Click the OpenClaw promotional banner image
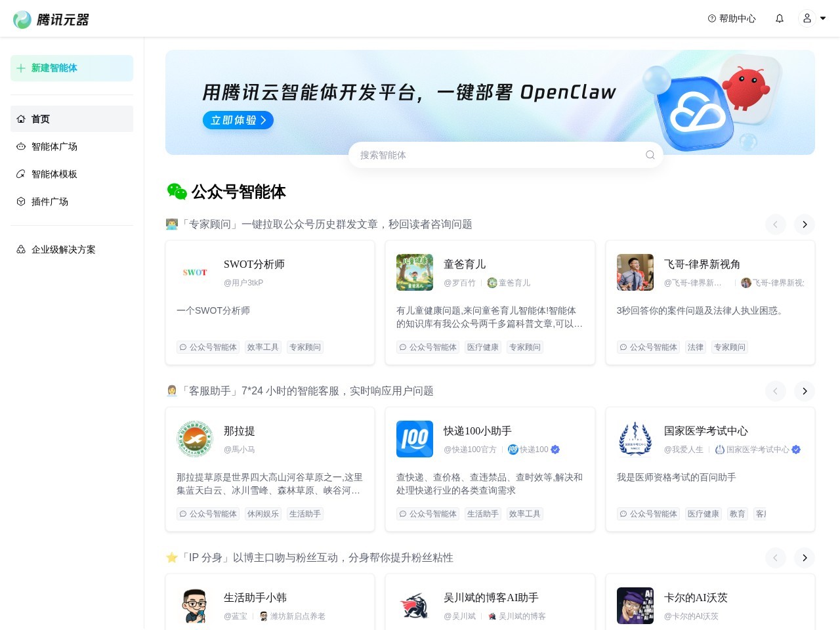This screenshot has height=630, width=840. tap(490, 102)
